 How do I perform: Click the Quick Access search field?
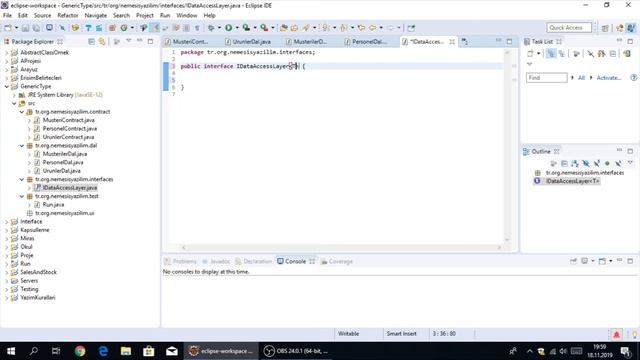pyautogui.click(x=569, y=28)
